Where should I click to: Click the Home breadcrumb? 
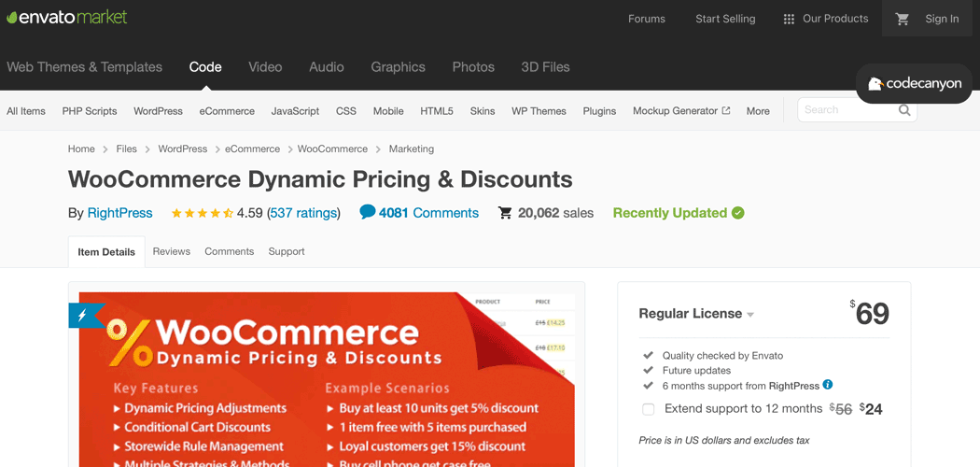(x=81, y=149)
